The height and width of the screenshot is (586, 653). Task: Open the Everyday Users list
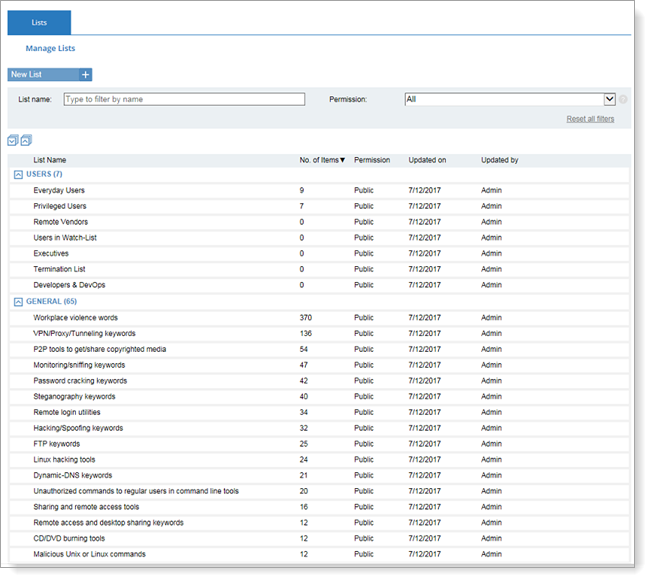point(59,190)
